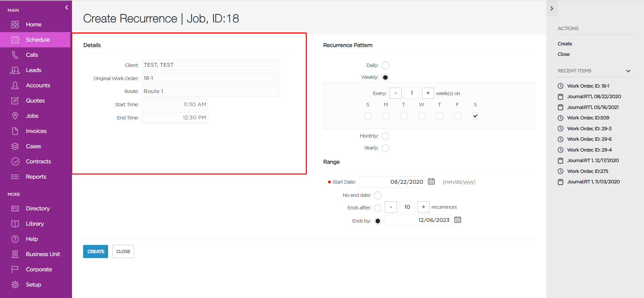The height and width of the screenshot is (298, 644).
Task: Click the Help question mark icon
Action: tap(15, 239)
